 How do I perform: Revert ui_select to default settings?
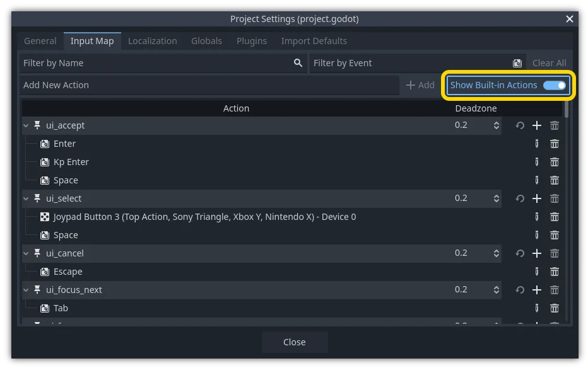click(519, 198)
